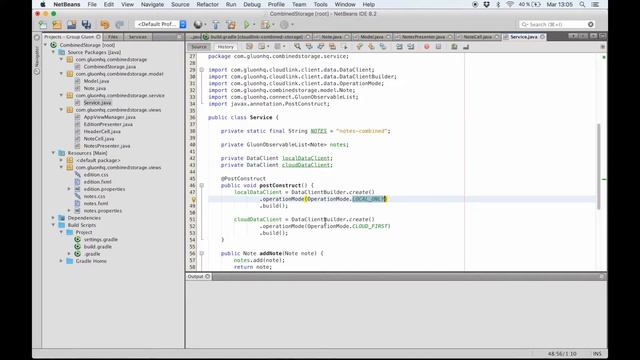The width and height of the screenshot is (640, 360).
Task: Click the Shift Line Left icon
Action: (399, 47)
